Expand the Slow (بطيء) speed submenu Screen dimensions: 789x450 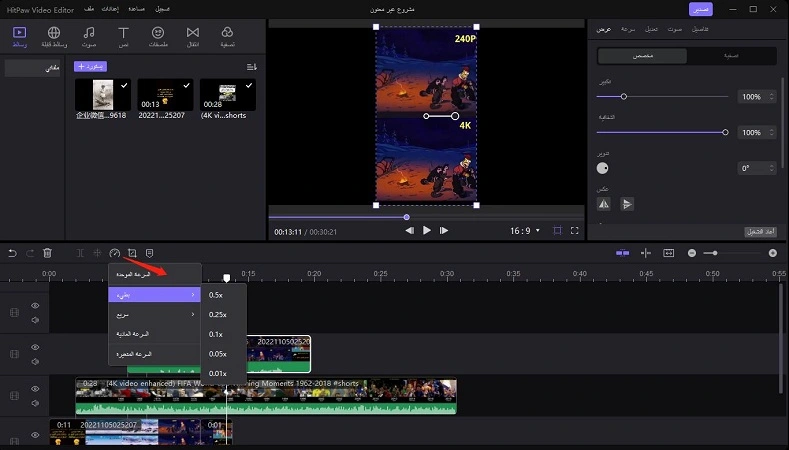tap(154, 295)
